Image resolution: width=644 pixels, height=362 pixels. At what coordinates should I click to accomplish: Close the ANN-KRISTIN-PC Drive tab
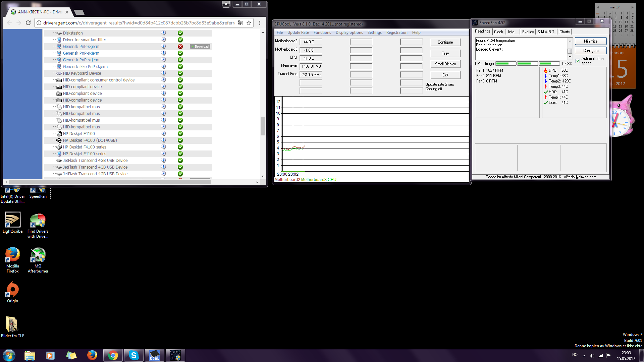[x=67, y=12]
